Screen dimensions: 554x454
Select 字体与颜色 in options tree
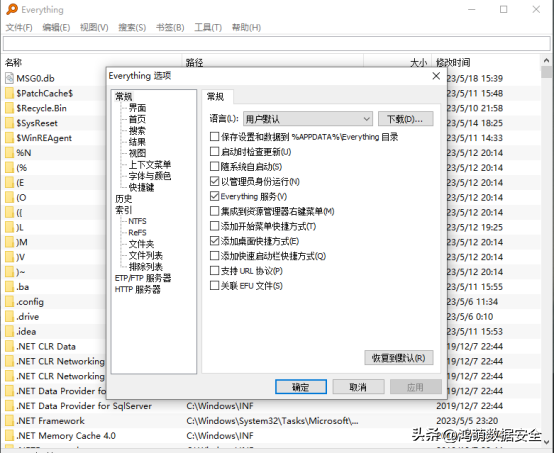point(150,176)
